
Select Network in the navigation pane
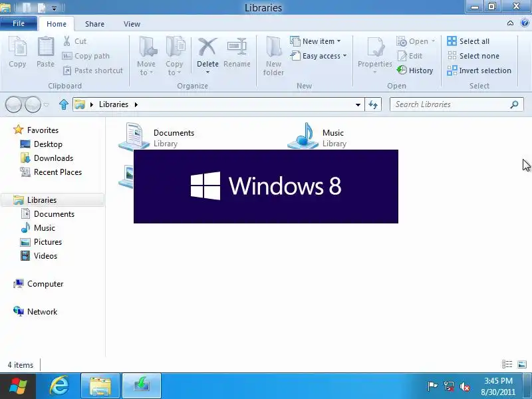pos(35,312)
